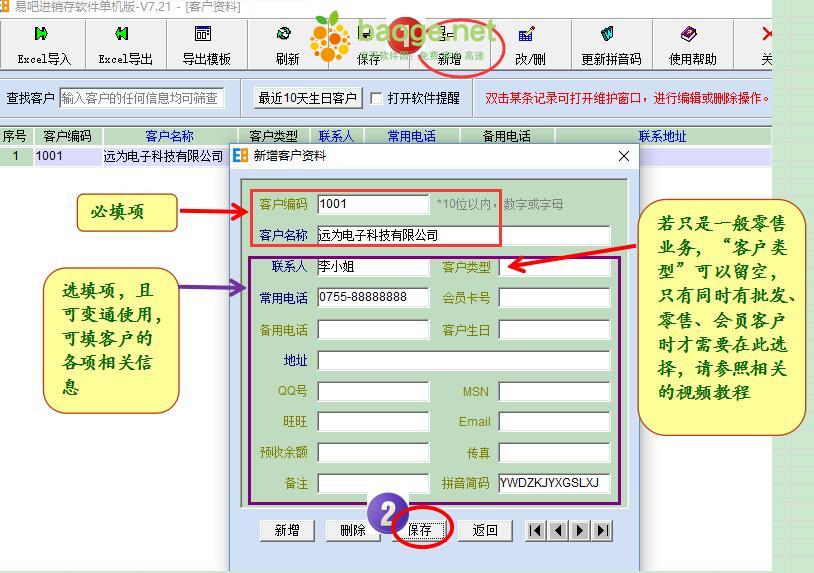Viewport: 814px width, 573px height.
Task: Click the 保存 button in dialog
Action: (420, 530)
